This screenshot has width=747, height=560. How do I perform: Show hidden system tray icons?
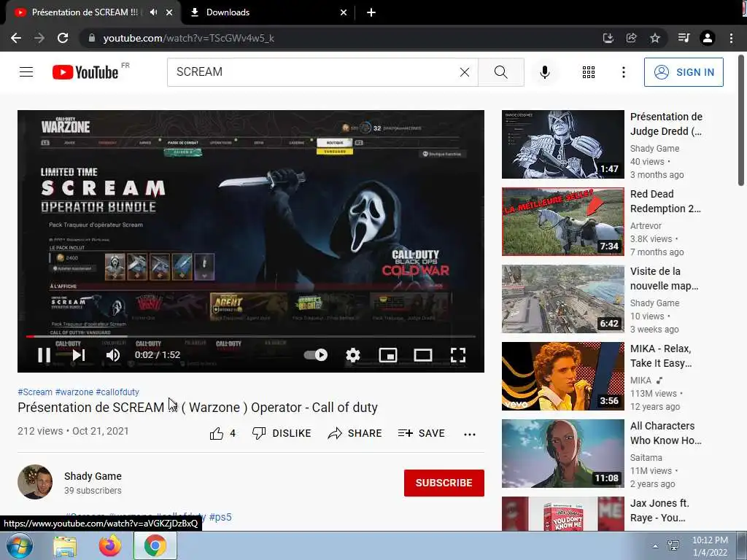pyautogui.click(x=656, y=546)
